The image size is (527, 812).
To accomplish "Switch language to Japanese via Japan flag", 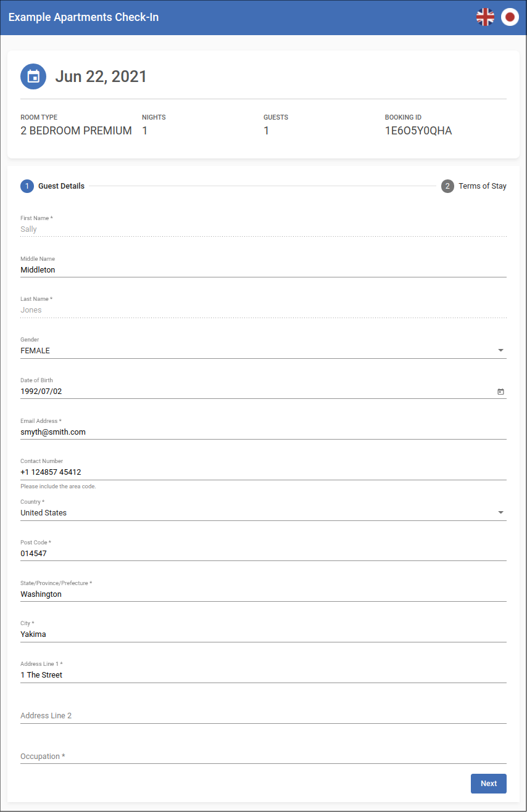I will point(510,17).
